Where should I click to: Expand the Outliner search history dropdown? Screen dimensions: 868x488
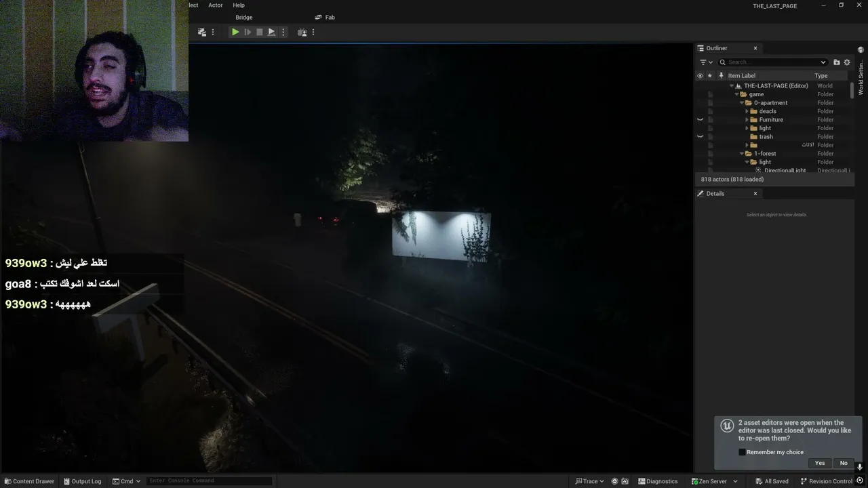click(823, 62)
